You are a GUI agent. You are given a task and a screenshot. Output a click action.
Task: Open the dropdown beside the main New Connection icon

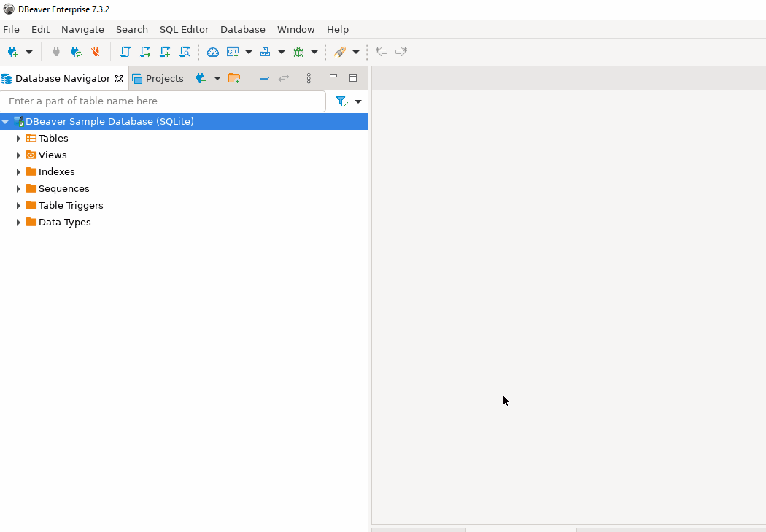tap(29, 52)
